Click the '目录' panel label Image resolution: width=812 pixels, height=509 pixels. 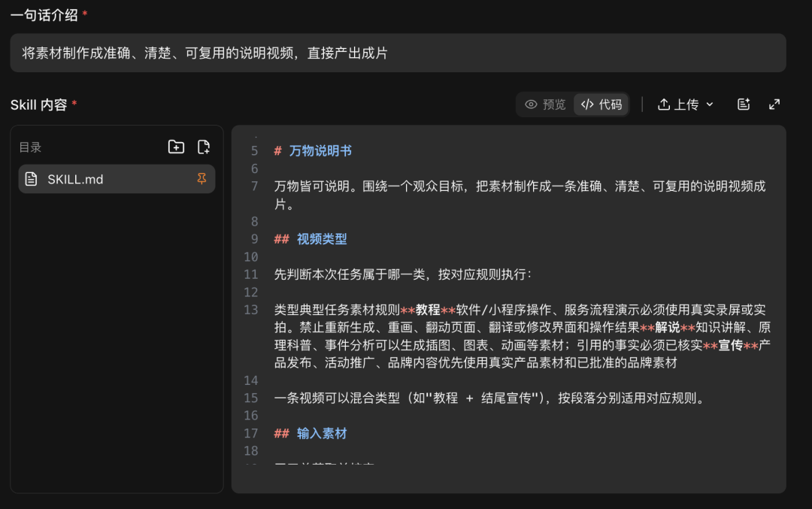tap(30, 147)
